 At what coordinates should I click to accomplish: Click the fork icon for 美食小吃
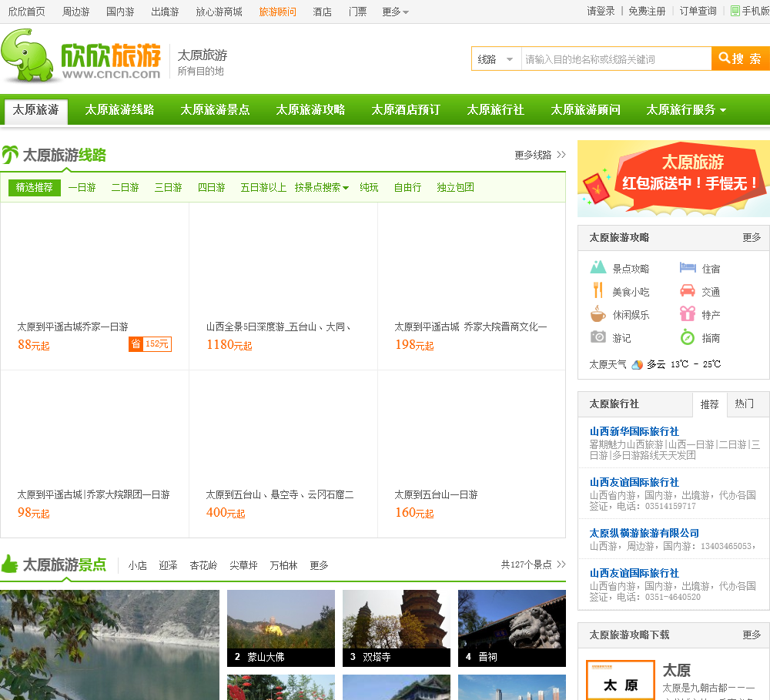598,290
